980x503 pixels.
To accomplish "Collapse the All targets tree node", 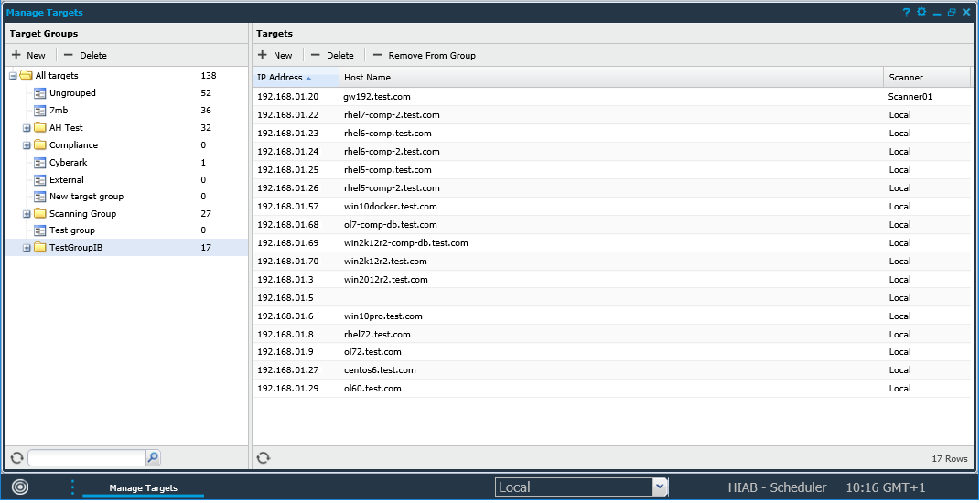I will pos(13,76).
